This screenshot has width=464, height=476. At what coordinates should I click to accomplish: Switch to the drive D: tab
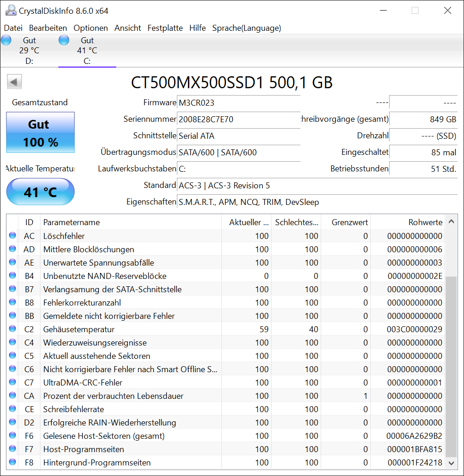[x=29, y=51]
